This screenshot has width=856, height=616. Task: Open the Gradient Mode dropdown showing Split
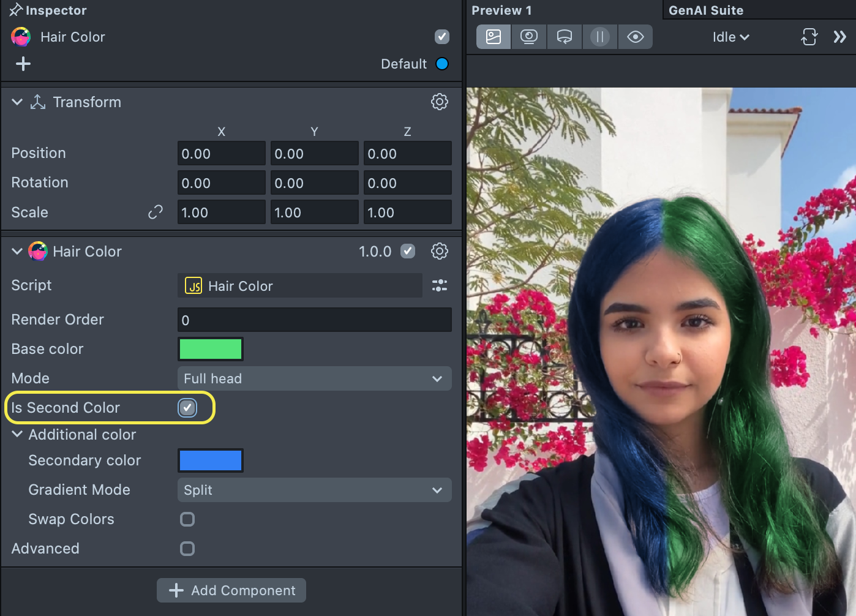(314, 490)
